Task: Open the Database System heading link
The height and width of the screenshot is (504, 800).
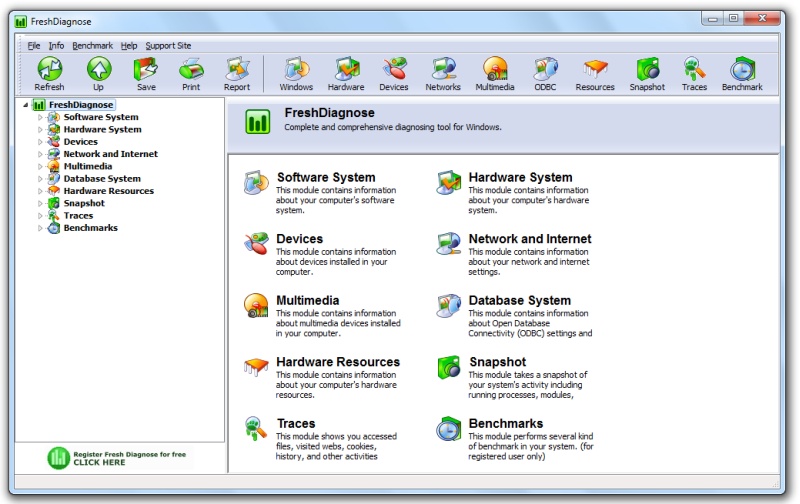Action: [519, 300]
